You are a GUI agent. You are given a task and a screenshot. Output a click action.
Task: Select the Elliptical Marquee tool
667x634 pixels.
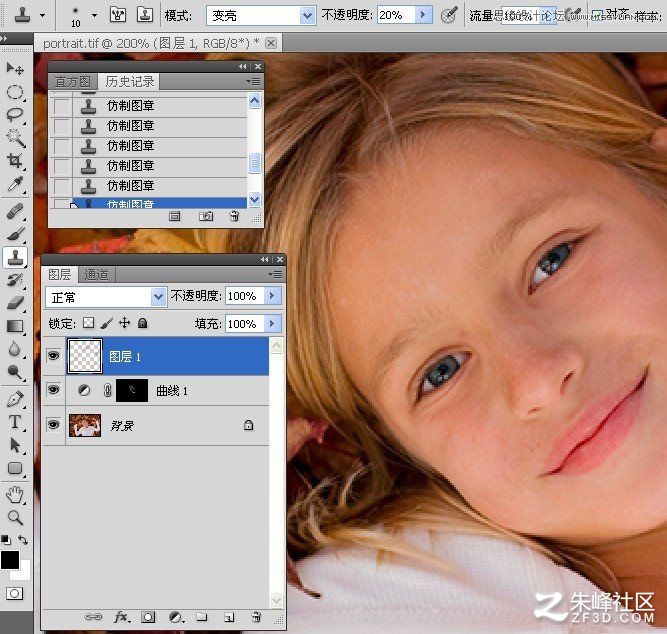[15, 92]
